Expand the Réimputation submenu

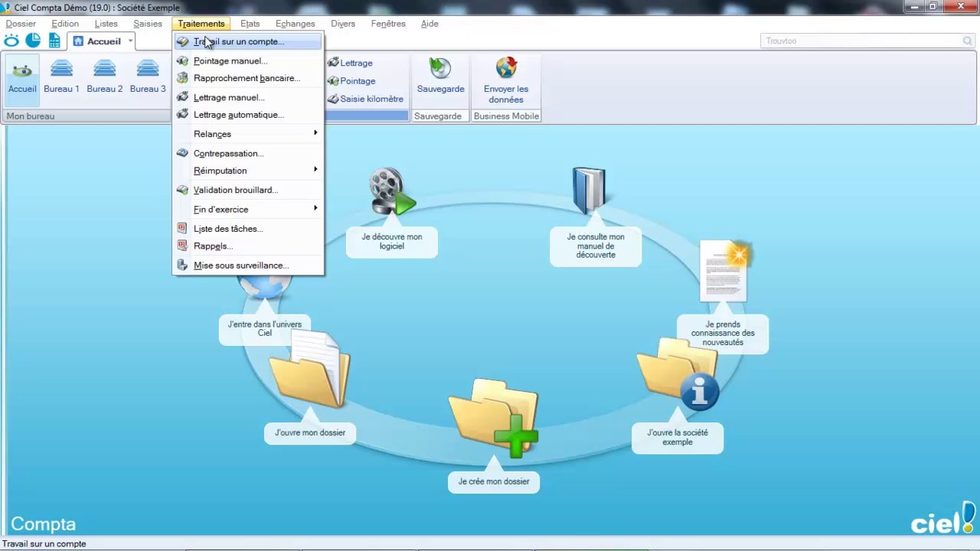tap(248, 171)
